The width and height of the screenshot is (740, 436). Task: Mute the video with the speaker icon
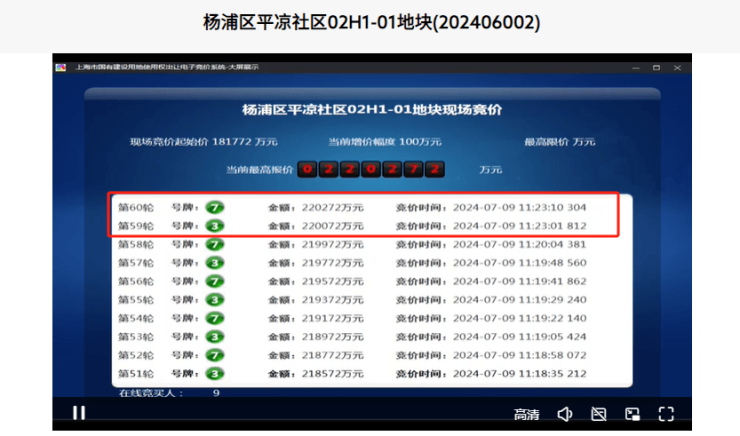565,414
